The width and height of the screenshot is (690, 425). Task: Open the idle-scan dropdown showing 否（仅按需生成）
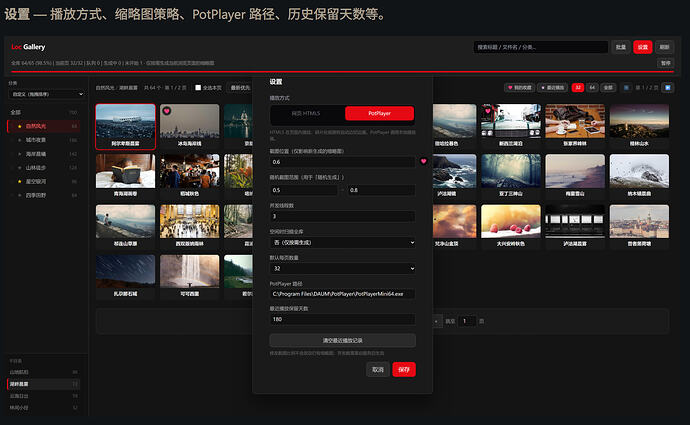pyautogui.click(x=342, y=242)
